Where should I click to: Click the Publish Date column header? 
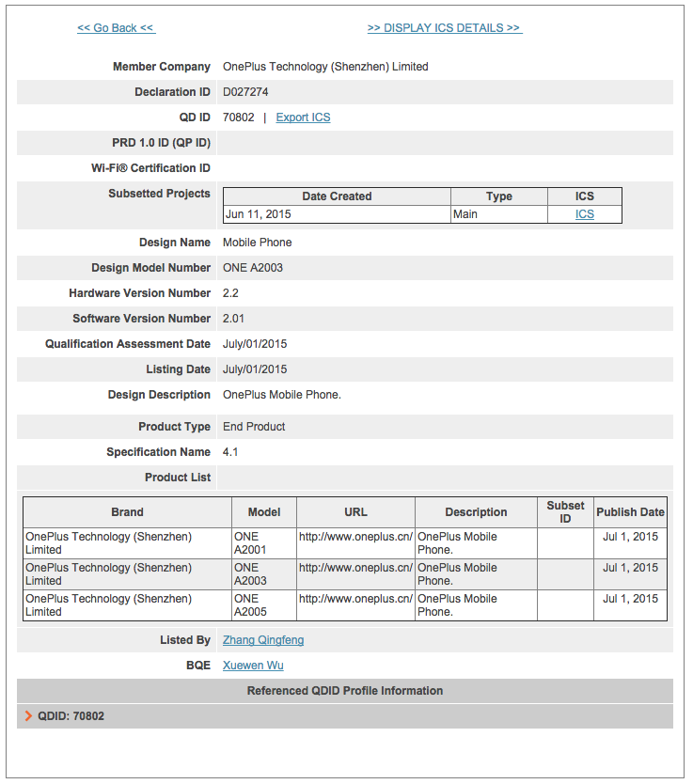pos(630,512)
